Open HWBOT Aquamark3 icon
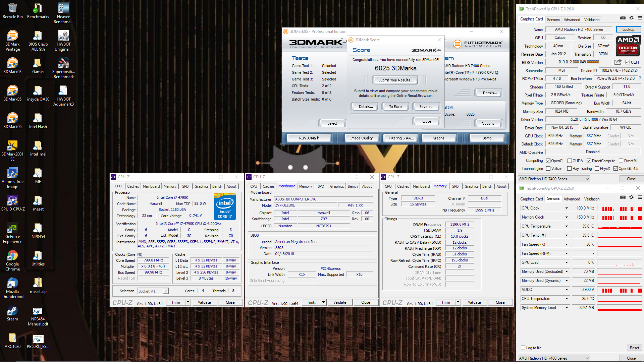The image size is (644, 362). (x=63, y=96)
